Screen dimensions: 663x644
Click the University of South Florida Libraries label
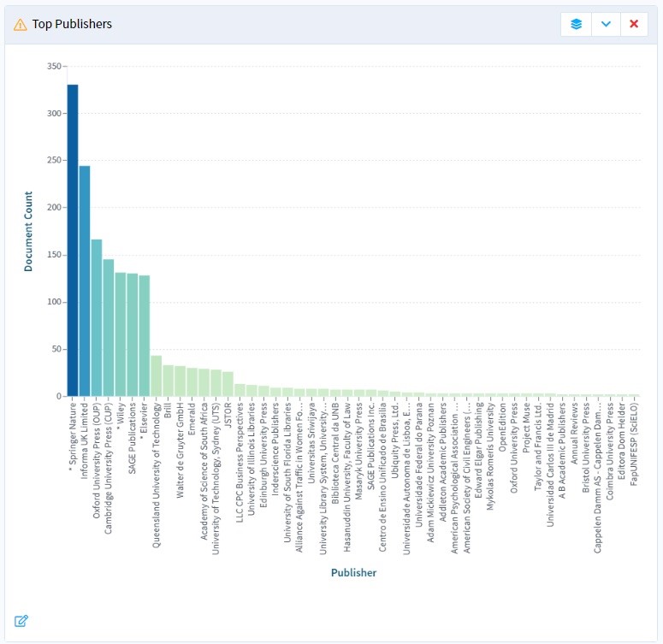tap(287, 472)
